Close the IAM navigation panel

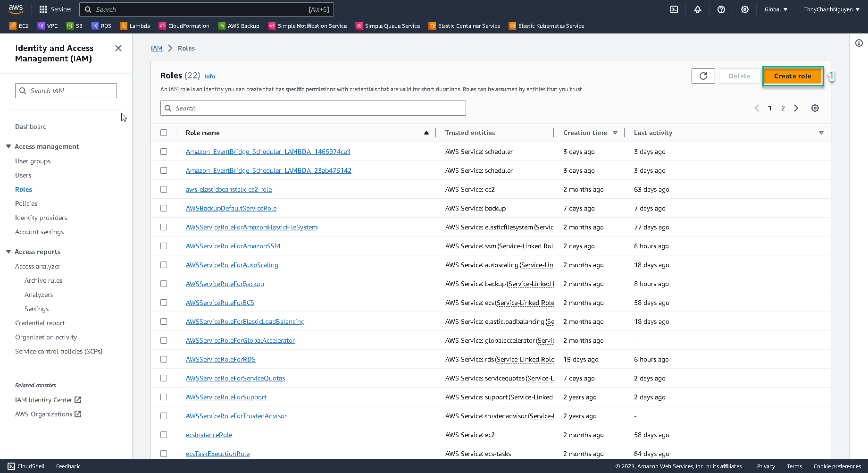[x=118, y=48]
